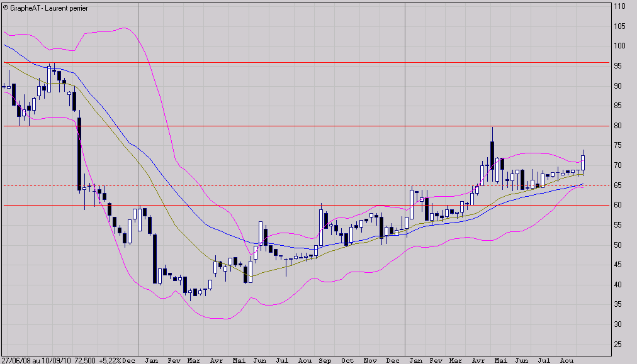The image size is (637, 364).
Task: Click the 110 price scale label
Action: [x=619, y=6]
